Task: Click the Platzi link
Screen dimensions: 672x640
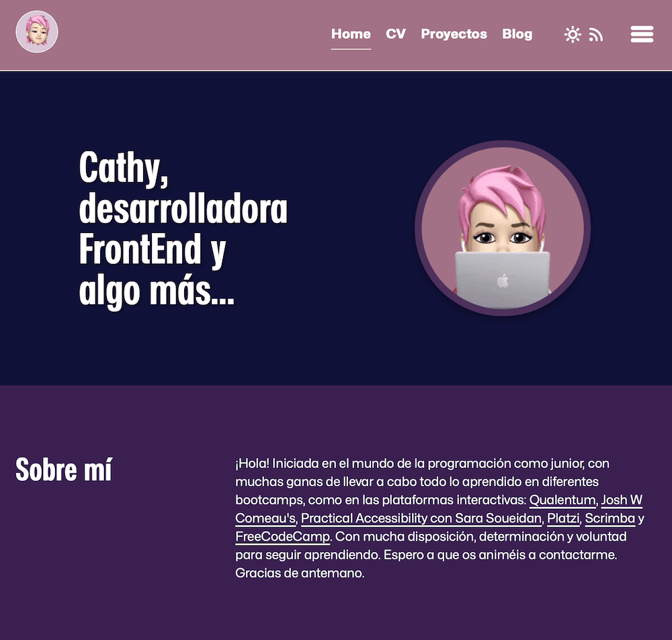Action: (x=563, y=518)
